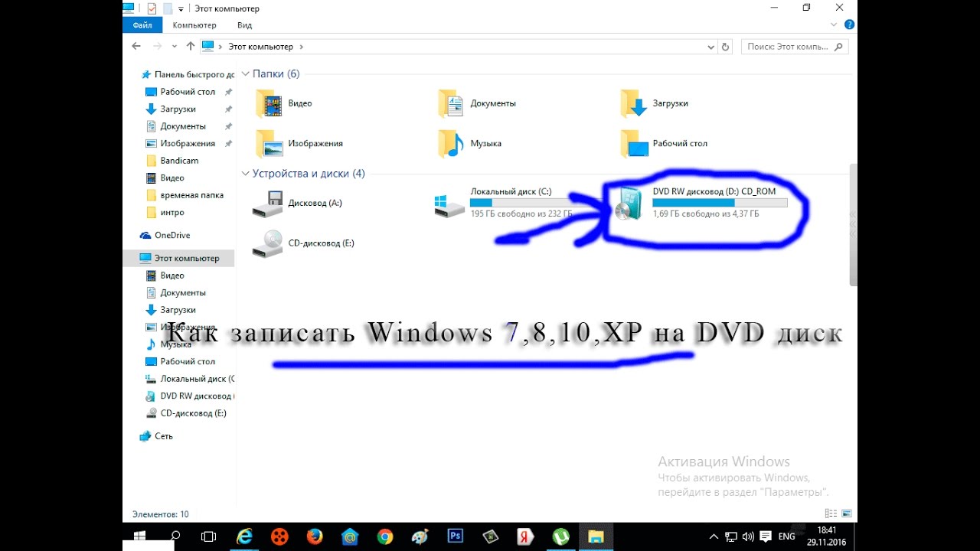Click the Up one level arrow
The image size is (980, 551).
(190, 46)
